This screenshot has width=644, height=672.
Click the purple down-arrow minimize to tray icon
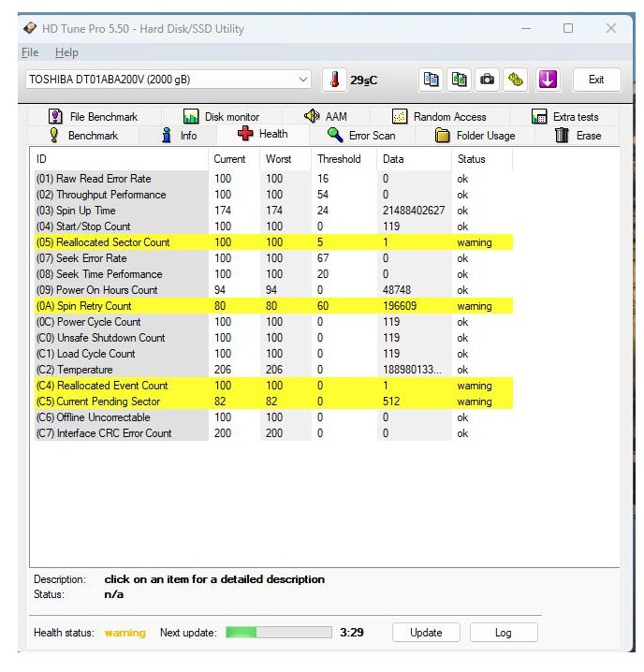coord(547,80)
